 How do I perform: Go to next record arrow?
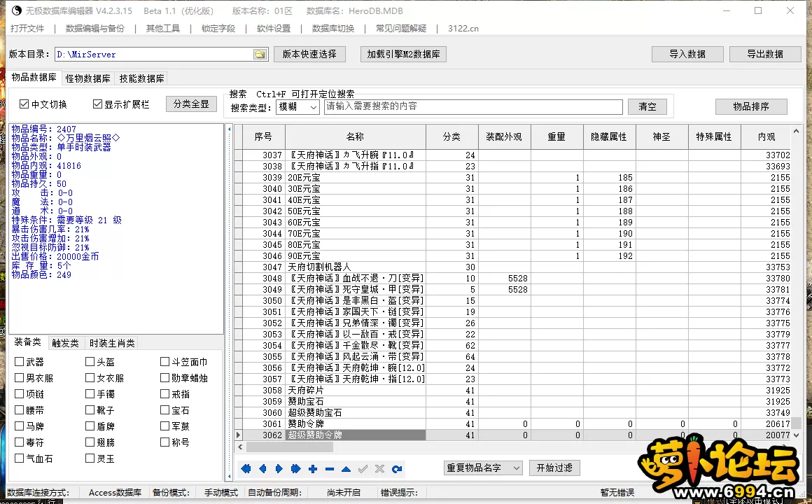[279, 469]
